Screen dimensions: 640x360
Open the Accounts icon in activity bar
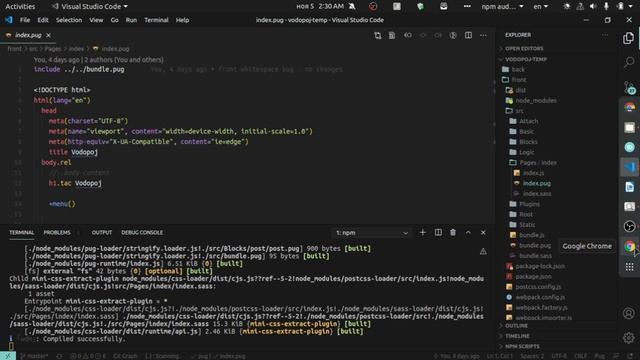pos(629,313)
